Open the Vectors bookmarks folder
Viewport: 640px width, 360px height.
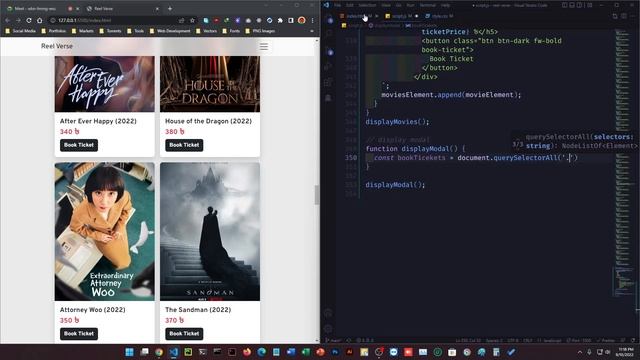(206, 31)
